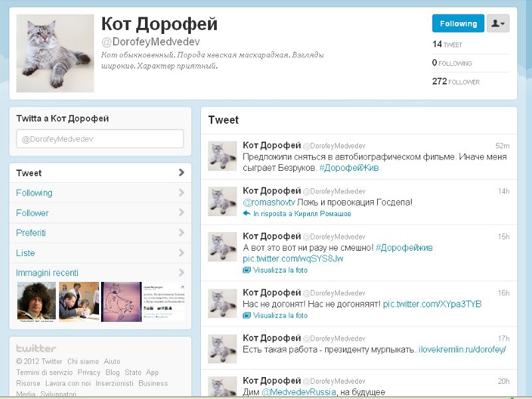The width and height of the screenshot is (532, 399).
Task: Click avatar icon of the 52m tweet
Action: point(223,156)
